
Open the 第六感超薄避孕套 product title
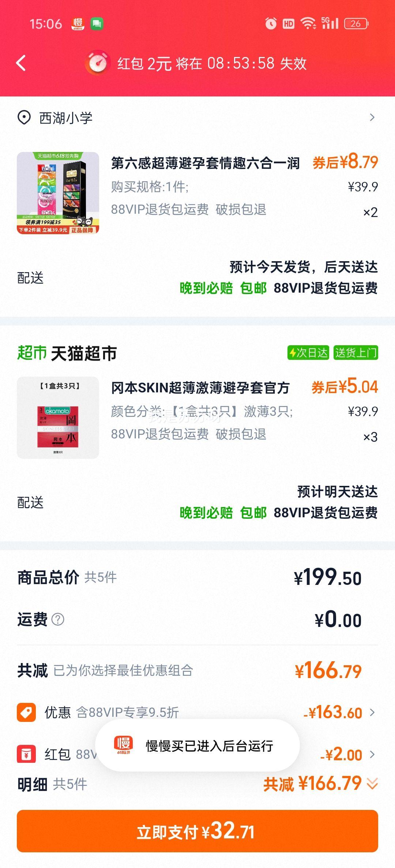point(205,163)
